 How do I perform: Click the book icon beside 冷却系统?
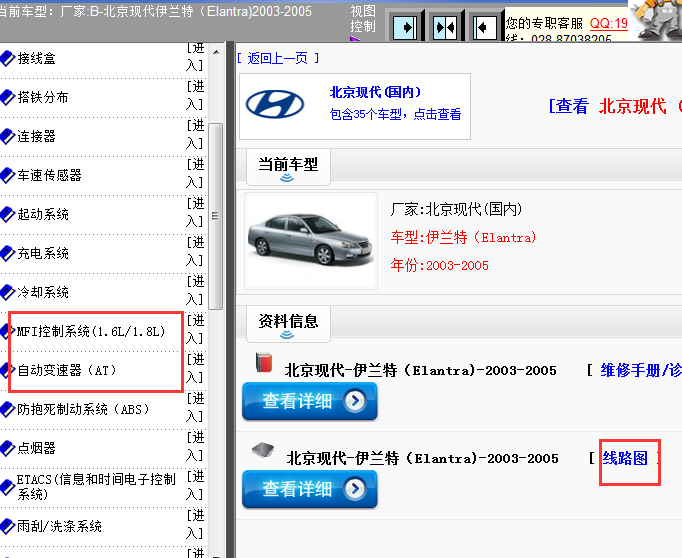(x=7, y=292)
